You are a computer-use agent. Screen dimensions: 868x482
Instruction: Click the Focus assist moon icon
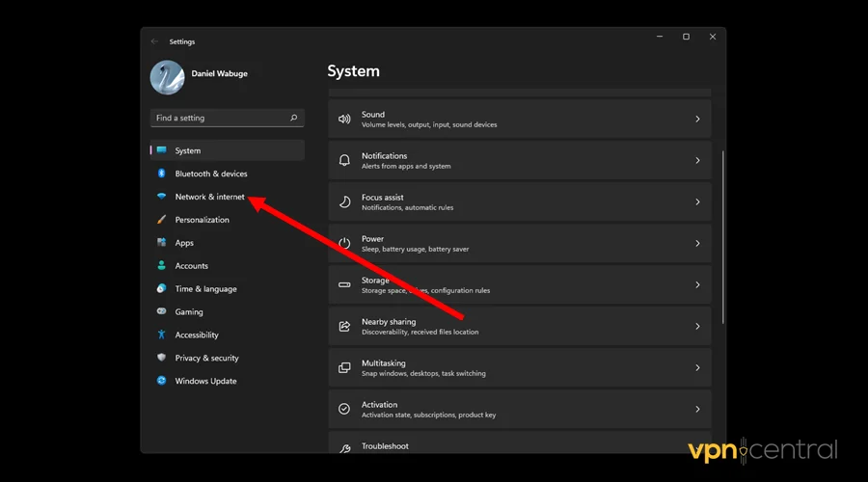[344, 202]
